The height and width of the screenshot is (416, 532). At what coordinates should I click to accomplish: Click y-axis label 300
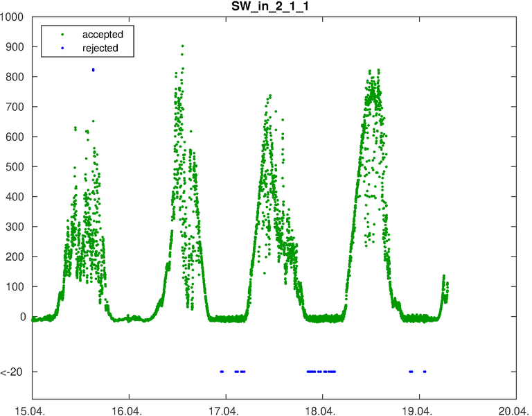click(x=15, y=227)
